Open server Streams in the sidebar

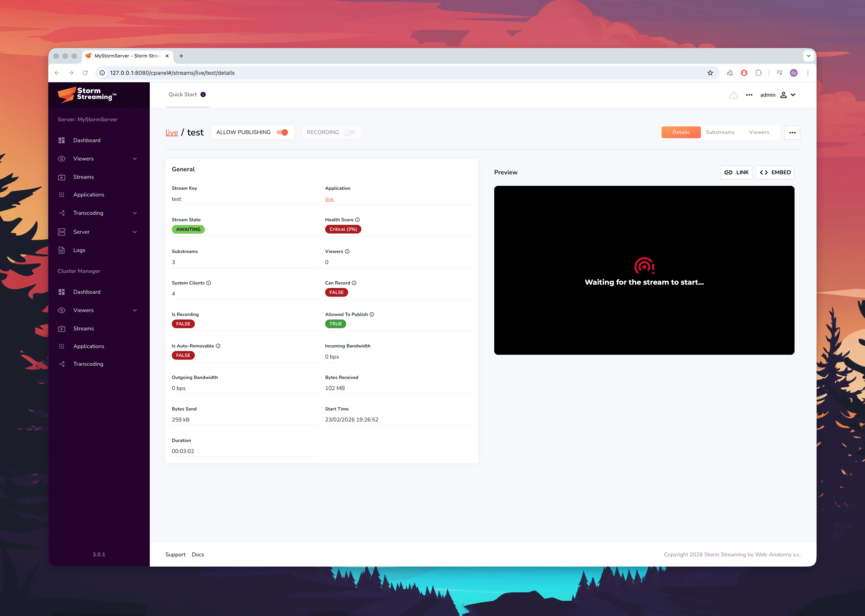83,177
